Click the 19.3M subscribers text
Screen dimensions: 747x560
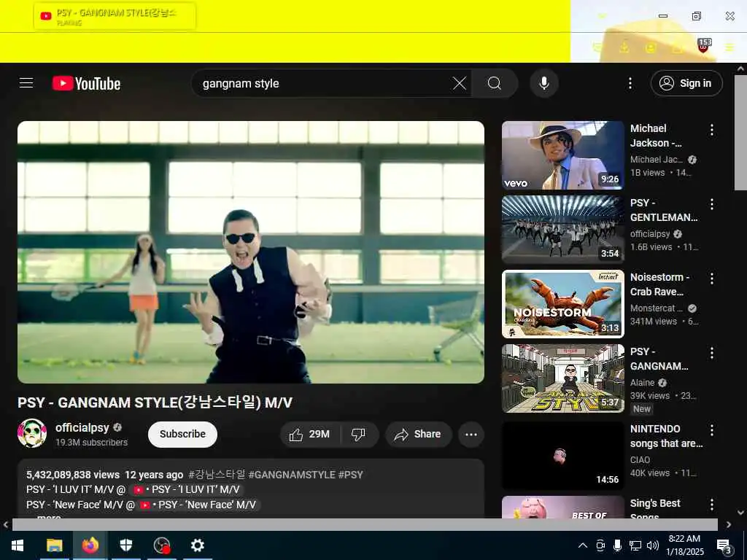click(91, 443)
